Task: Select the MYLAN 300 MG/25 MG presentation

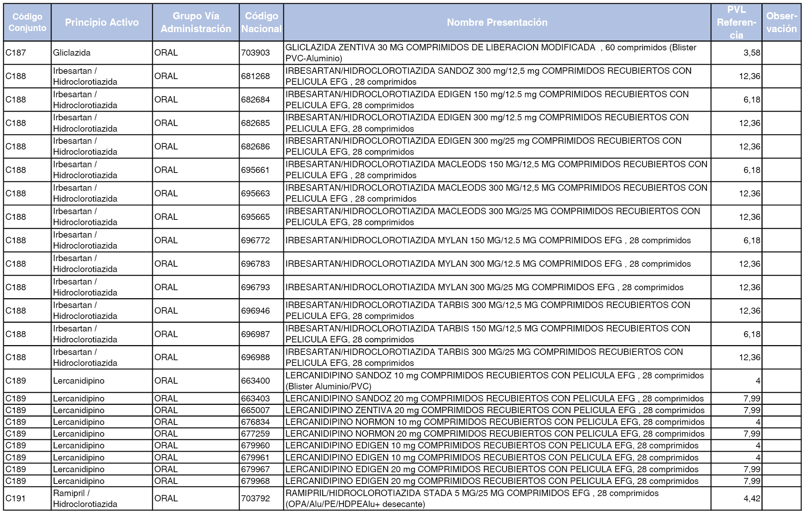Action: 497,287
